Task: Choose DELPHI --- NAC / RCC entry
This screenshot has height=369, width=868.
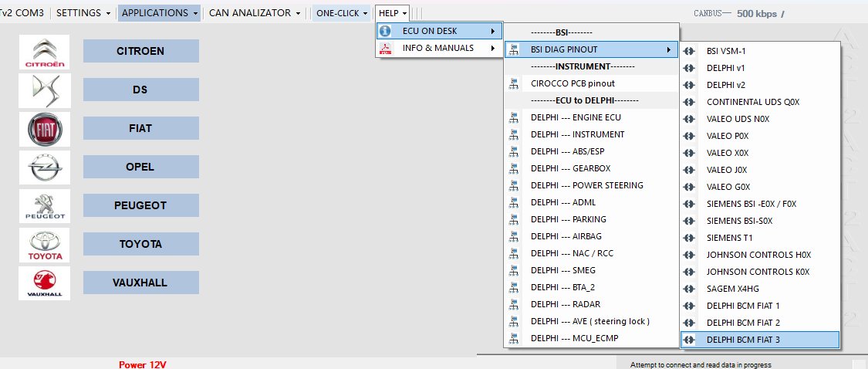Action: click(x=591, y=253)
